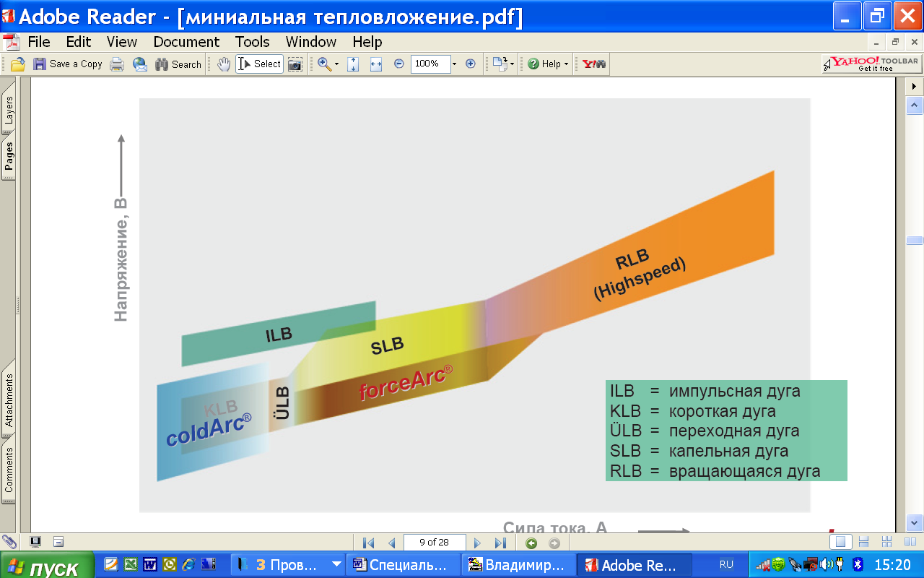
Task: Open the Pages side panel tab
Action: click(9, 155)
